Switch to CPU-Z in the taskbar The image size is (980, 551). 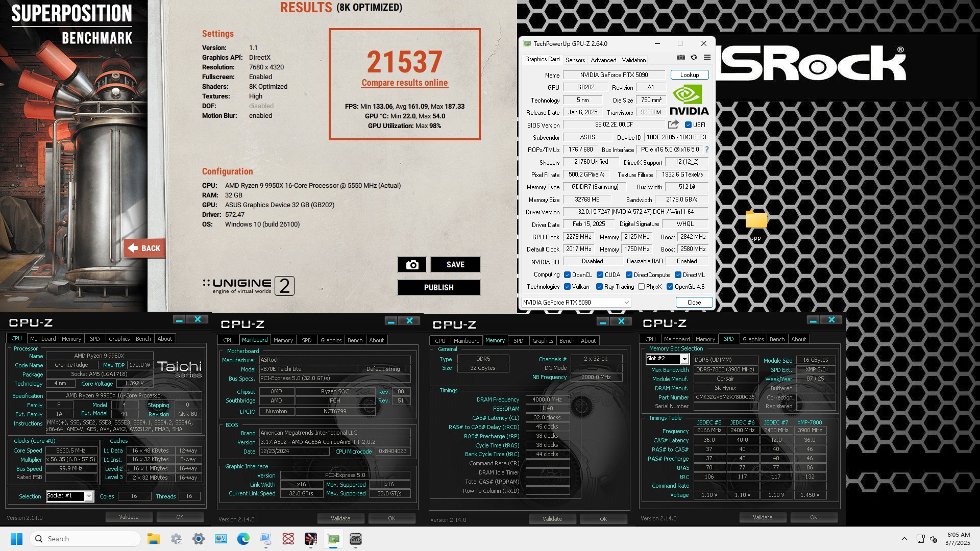click(356, 539)
